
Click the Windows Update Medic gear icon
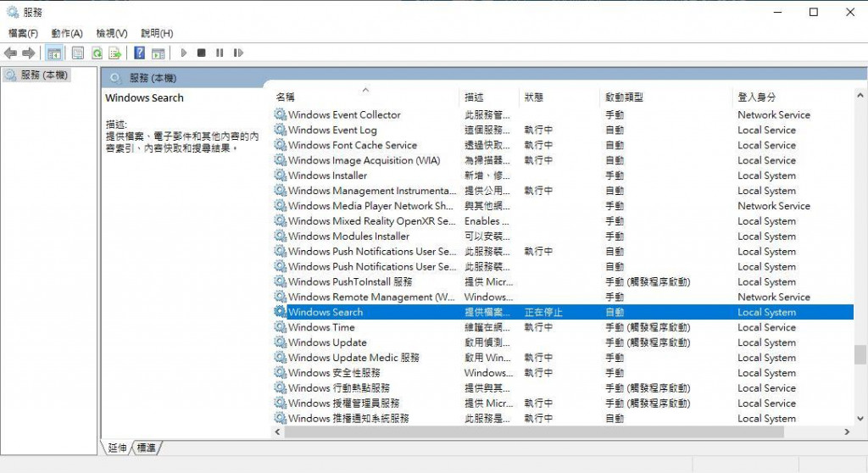280,358
